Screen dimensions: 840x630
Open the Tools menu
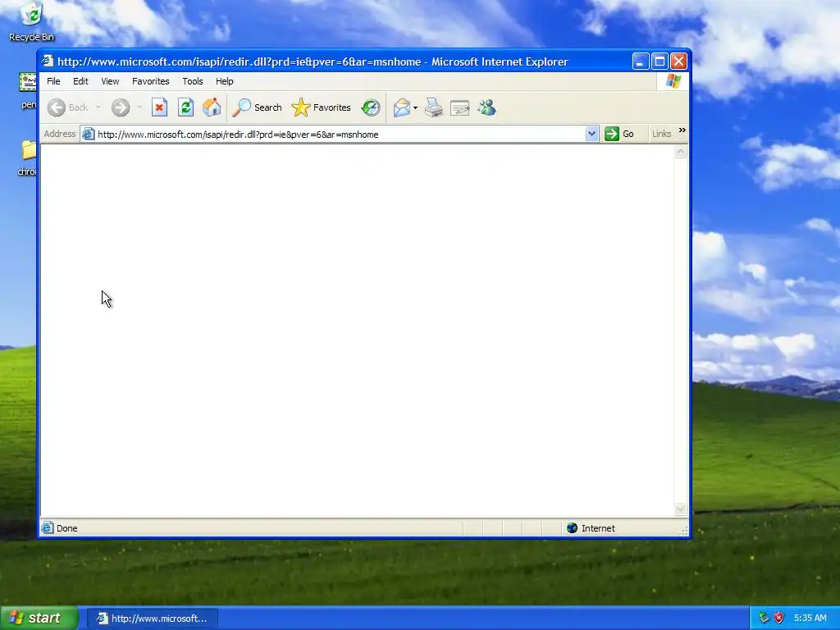pos(192,81)
